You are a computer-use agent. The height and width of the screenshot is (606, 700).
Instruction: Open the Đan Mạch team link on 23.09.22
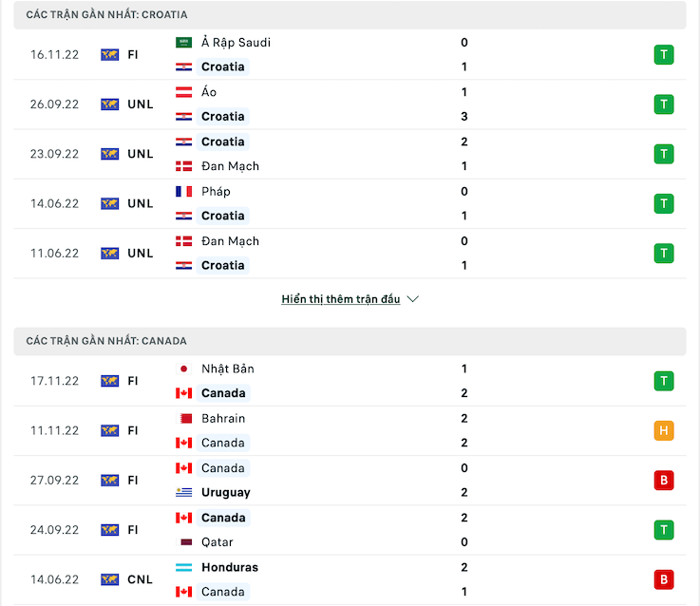coord(230,166)
